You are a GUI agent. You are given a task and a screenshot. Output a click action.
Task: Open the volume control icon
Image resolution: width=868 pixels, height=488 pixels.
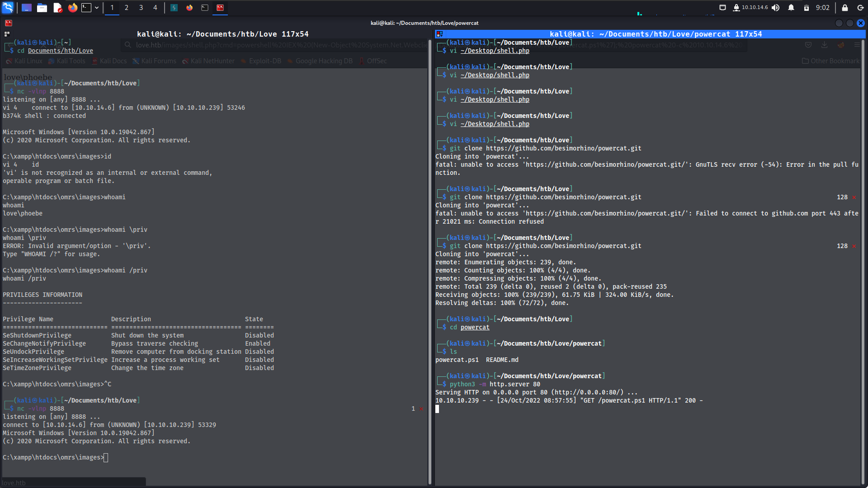[776, 8]
